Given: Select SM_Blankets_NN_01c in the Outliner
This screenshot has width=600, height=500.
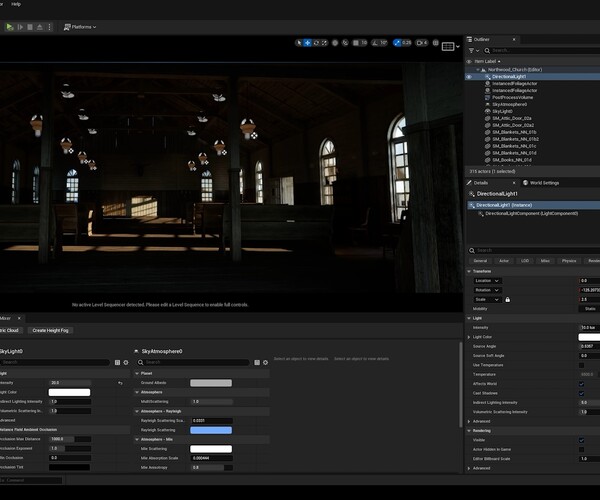Looking at the screenshot, I should click(514, 146).
